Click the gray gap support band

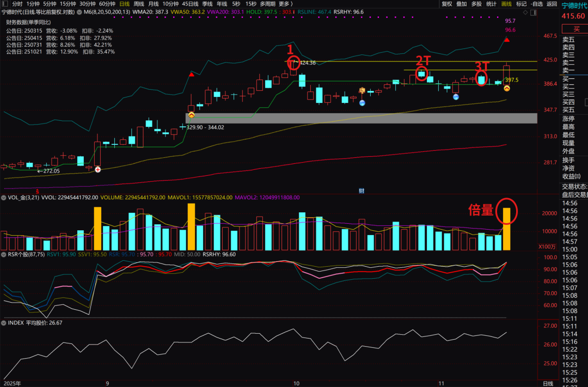tap(362, 118)
